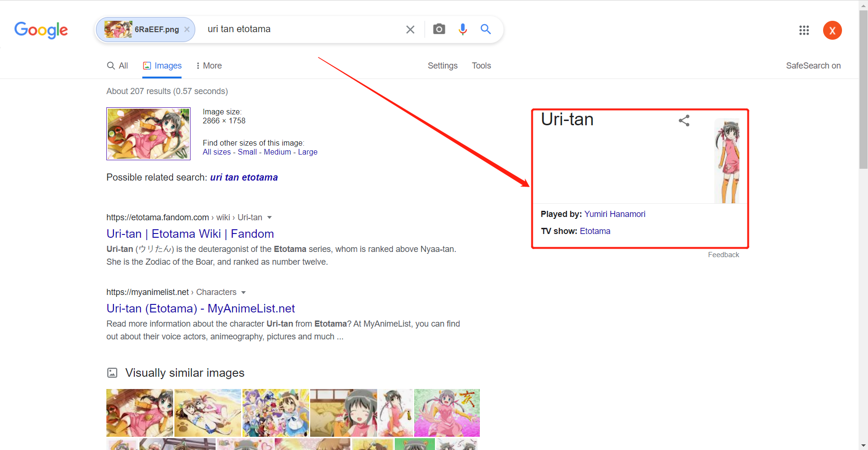Click related search uri tan etotama
868x450 pixels.
pyautogui.click(x=244, y=177)
